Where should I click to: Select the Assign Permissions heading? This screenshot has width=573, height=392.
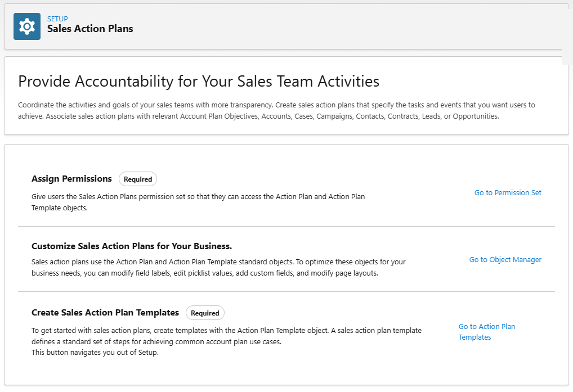point(71,179)
